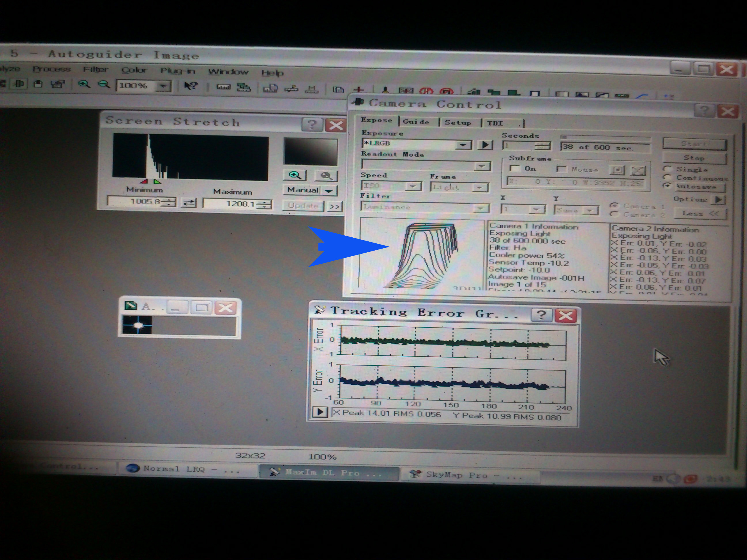Viewport: 747px width, 560px height.
Task: Click the settings-sheet icon right of save disk
Action: pos(58,84)
